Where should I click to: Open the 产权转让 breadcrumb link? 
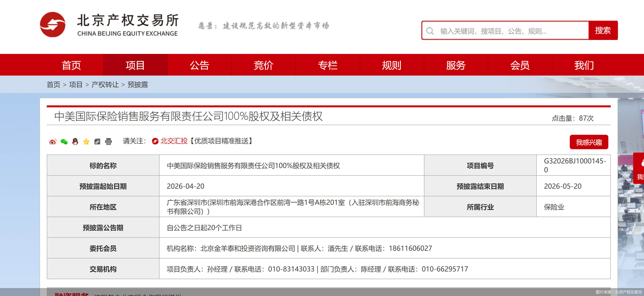105,85
